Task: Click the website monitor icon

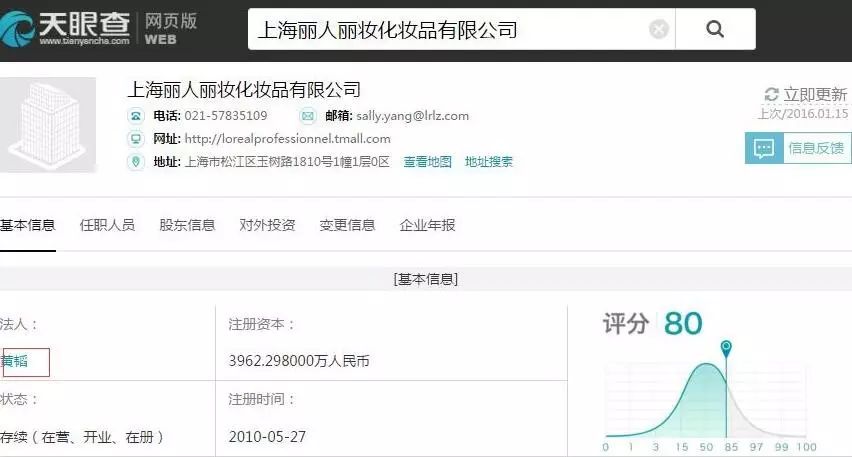Action: click(136, 139)
